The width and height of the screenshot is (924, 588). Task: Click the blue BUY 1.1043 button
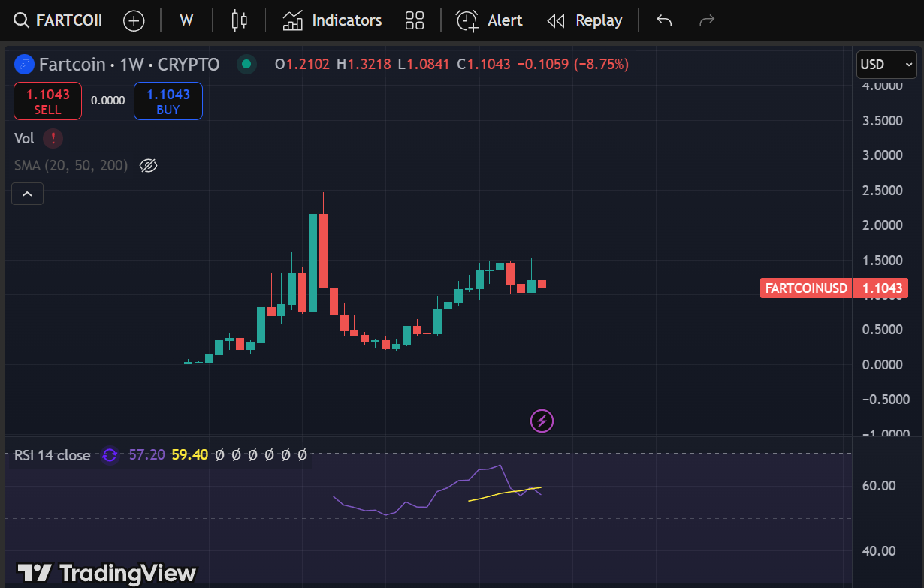point(168,101)
